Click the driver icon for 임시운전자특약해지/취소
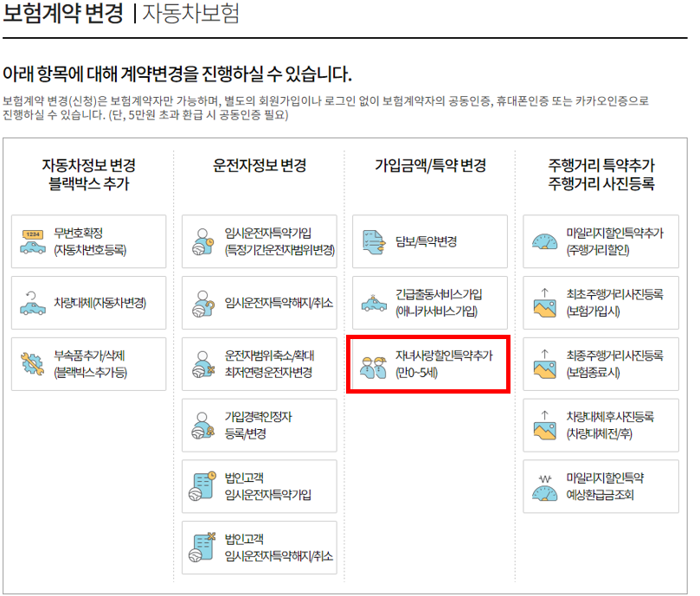The width and height of the screenshot is (700, 596). pyautogui.click(x=202, y=304)
